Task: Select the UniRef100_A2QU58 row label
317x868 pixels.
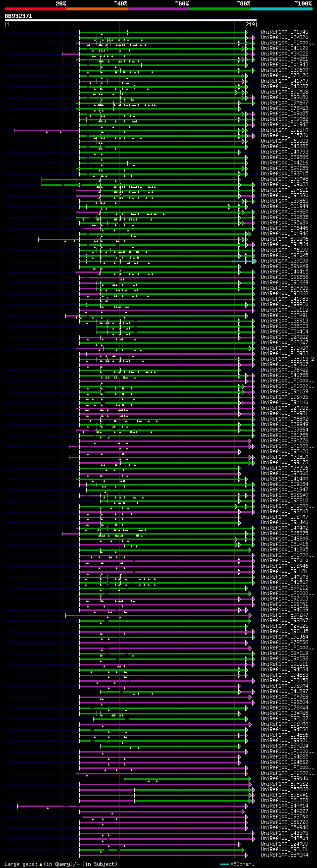Action: tap(284, 681)
